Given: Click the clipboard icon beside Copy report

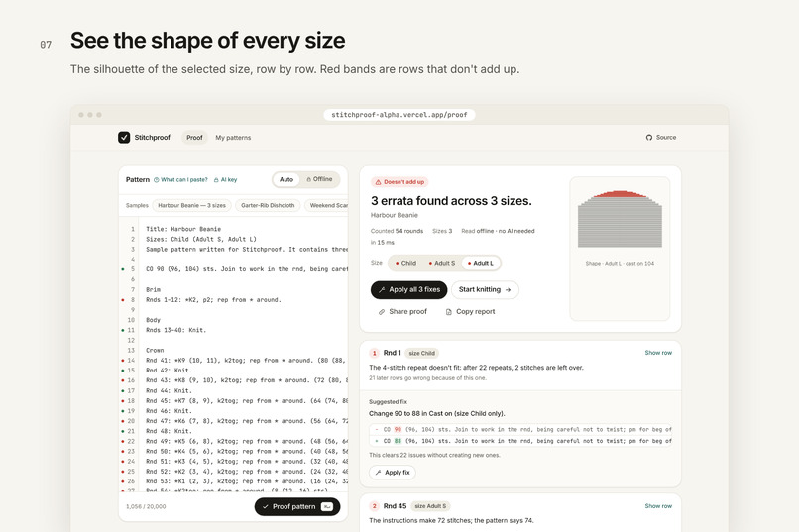Looking at the screenshot, I should [x=448, y=312].
